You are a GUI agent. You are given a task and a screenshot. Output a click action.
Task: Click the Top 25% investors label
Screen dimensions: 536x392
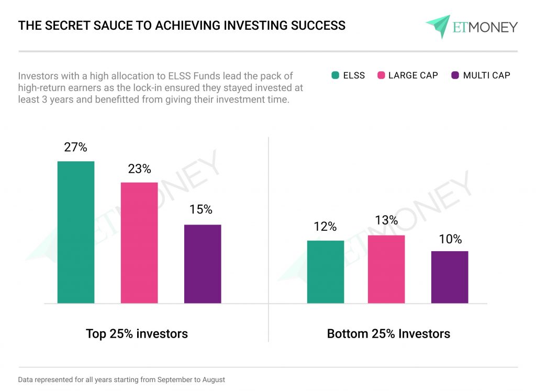pos(137,333)
